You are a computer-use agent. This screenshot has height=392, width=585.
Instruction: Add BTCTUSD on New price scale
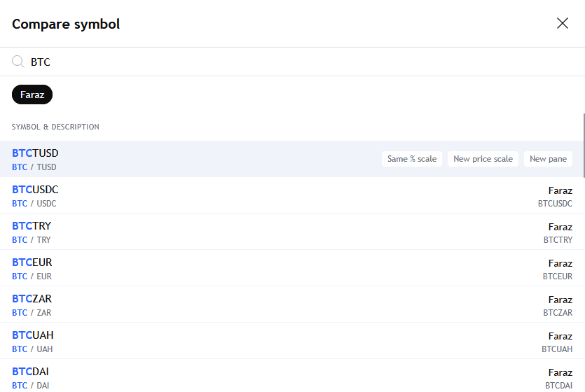point(483,159)
